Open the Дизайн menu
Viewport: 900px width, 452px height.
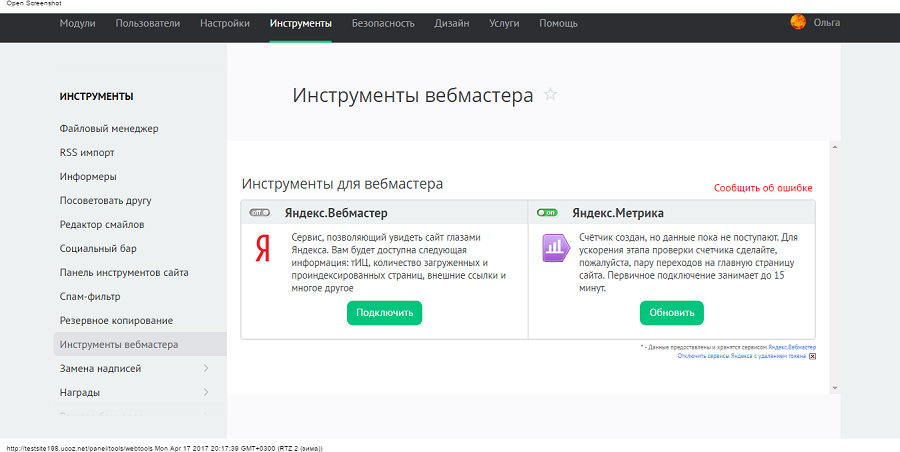(x=452, y=24)
